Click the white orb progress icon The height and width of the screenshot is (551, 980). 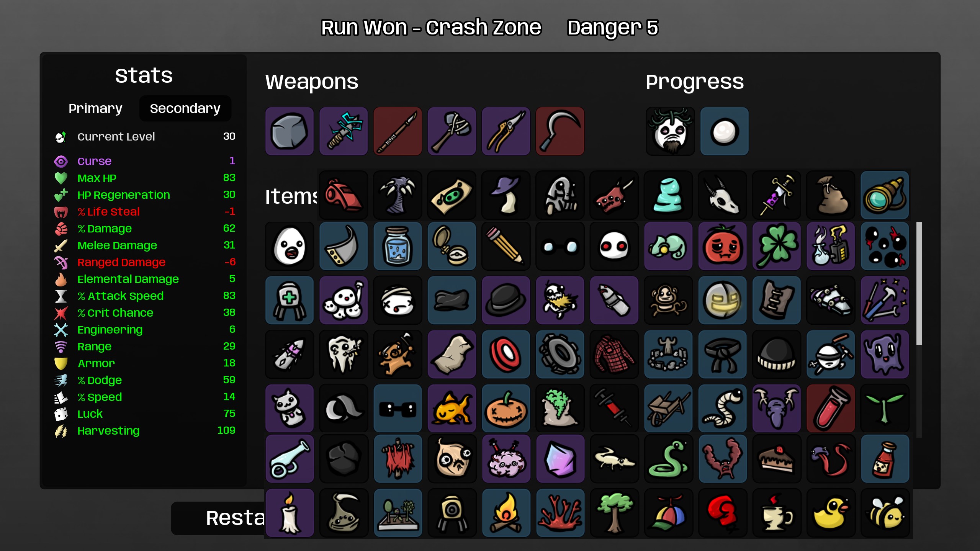pos(724,131)
